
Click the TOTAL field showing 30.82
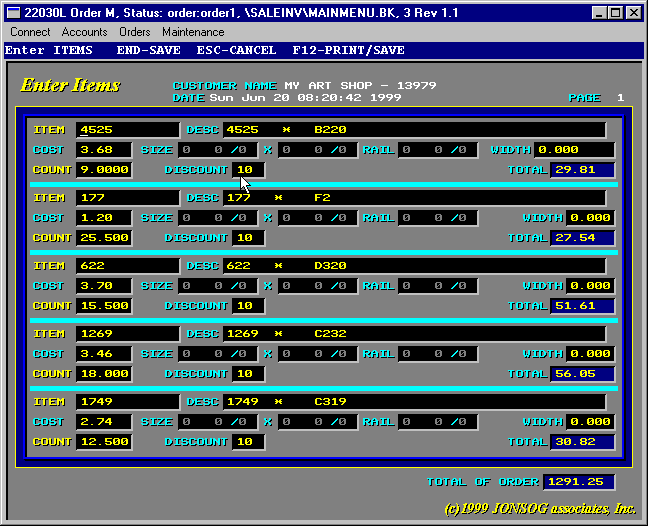582,442
